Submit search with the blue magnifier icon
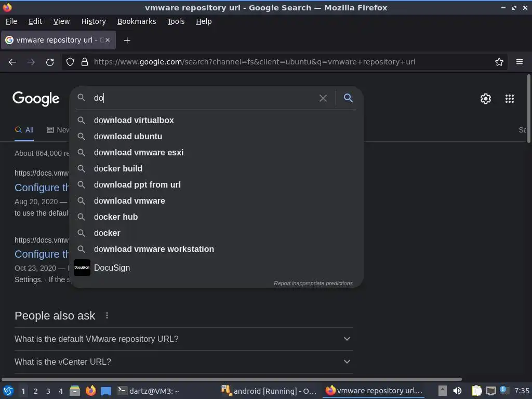 tap(348, 98)
